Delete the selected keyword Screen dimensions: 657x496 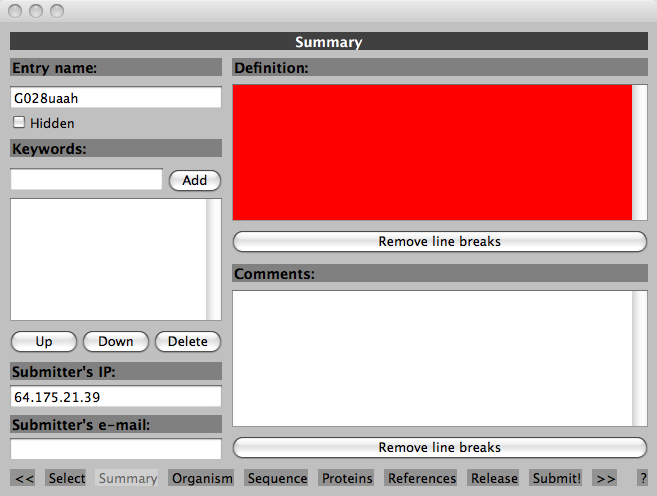pyautogui.click(x=187, y=341)
